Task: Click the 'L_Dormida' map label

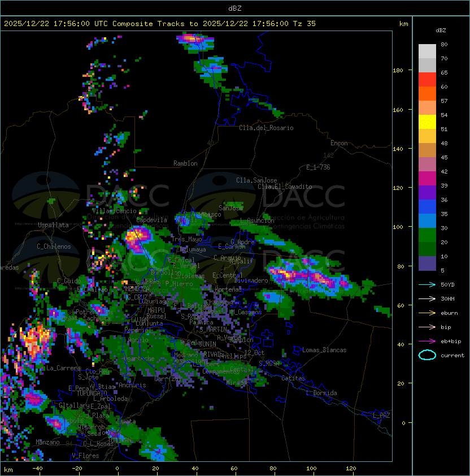Action: point(321,393)
